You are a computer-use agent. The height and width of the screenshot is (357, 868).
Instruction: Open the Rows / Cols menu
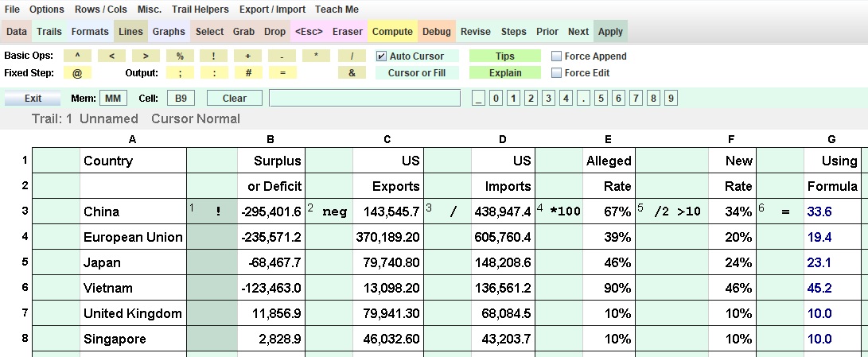click(101, 10)
